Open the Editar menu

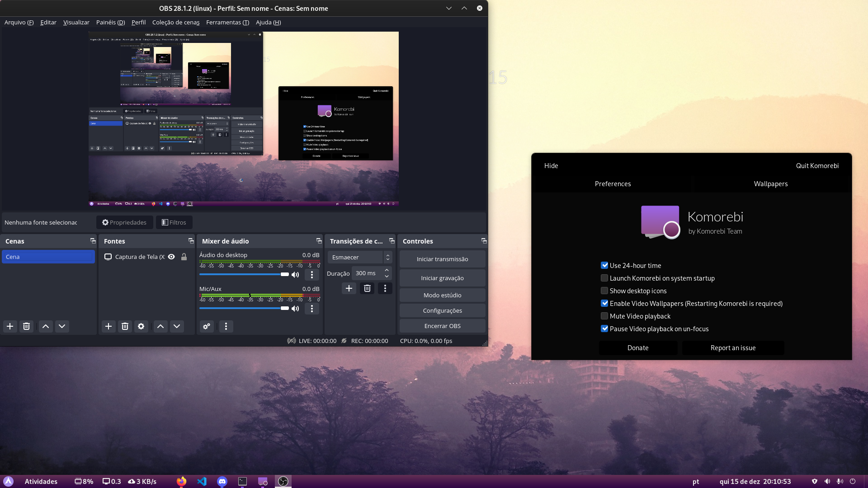click(x=48, y=22)
